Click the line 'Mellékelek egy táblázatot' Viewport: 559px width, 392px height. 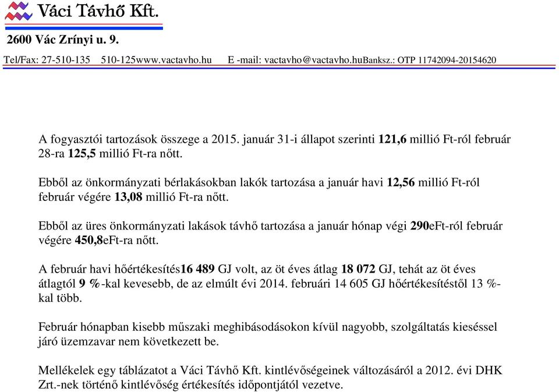(x=270, y=370)
